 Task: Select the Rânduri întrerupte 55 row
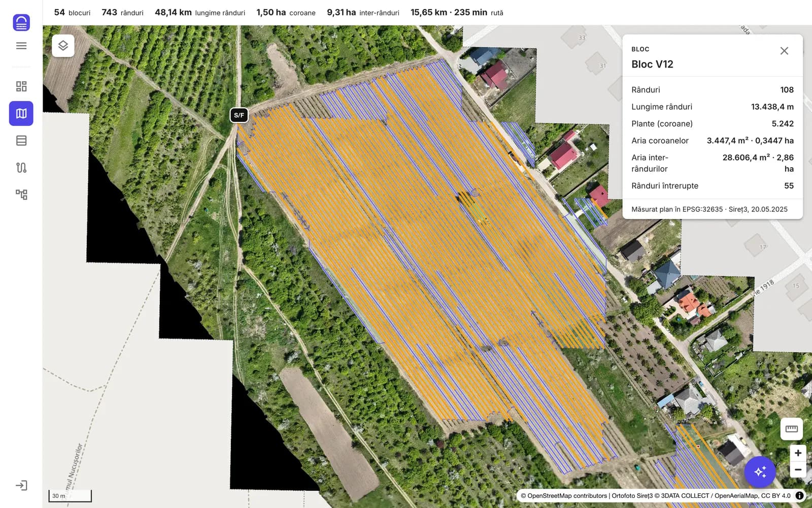click(713, 186)
